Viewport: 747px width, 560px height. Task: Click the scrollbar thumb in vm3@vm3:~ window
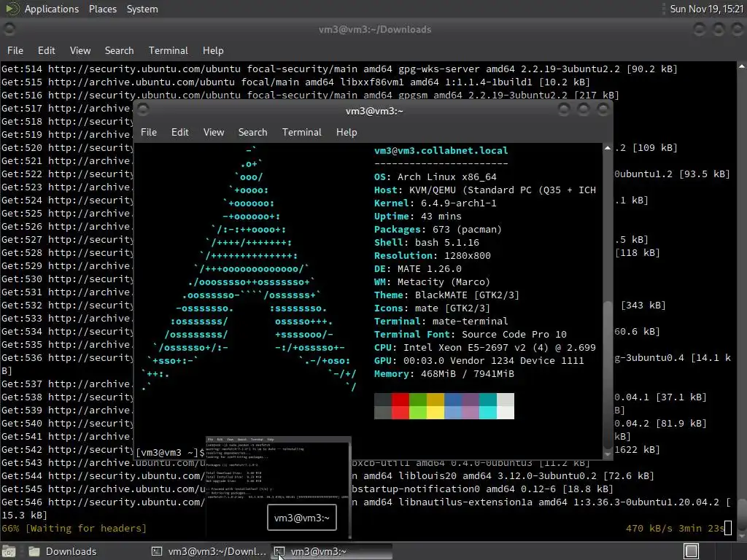click(608, 376)
